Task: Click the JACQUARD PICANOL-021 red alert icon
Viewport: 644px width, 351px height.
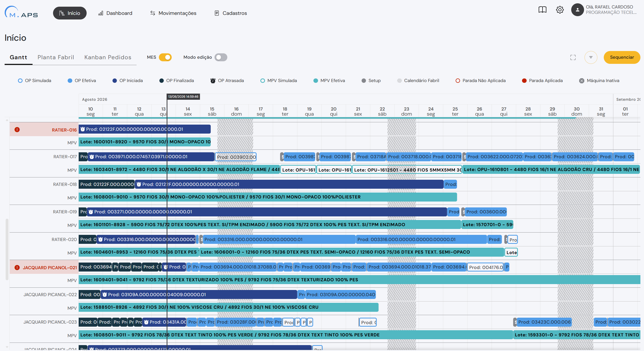Action: pyautogui.click(x=17, y=267)
